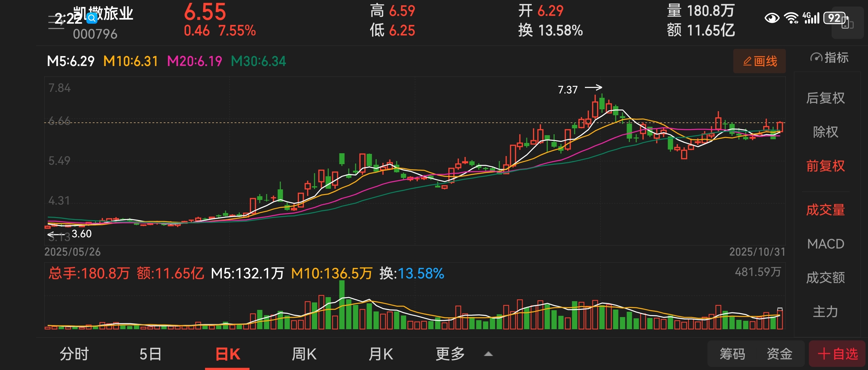Viewport: 868px width, 370px height.
Task: Click the blue search magnifier icon
Action: (92, 18)
